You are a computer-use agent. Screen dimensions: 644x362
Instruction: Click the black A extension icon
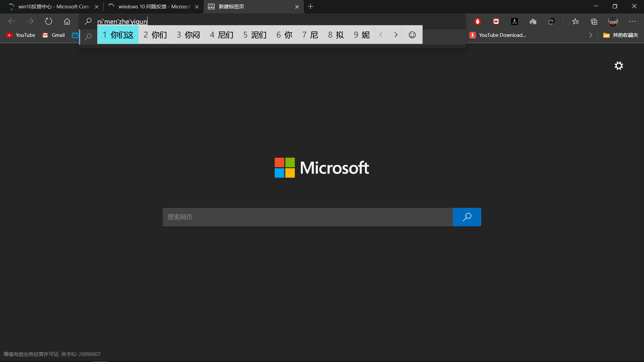point(515,21)
